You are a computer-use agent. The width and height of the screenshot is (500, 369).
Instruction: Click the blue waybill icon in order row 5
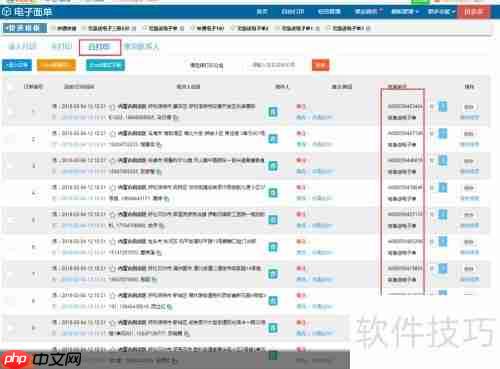(442, 214)
